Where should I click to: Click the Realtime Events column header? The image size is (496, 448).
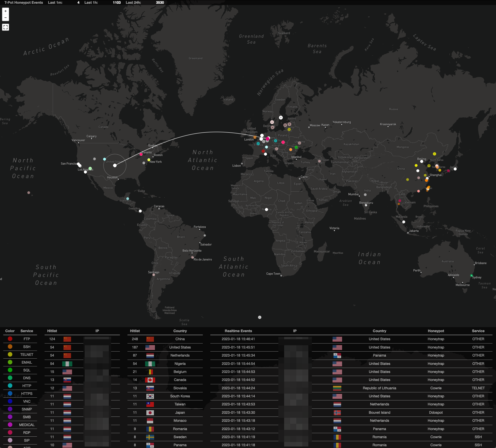click(x=238, y=331)
